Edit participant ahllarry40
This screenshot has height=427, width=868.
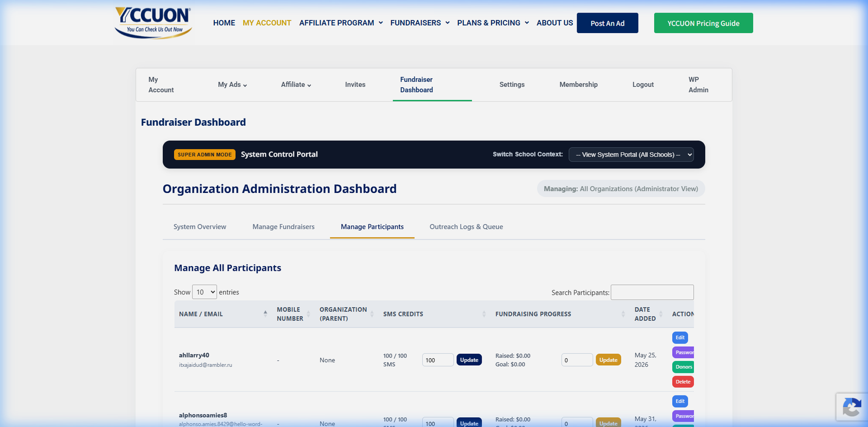(680, 338)
